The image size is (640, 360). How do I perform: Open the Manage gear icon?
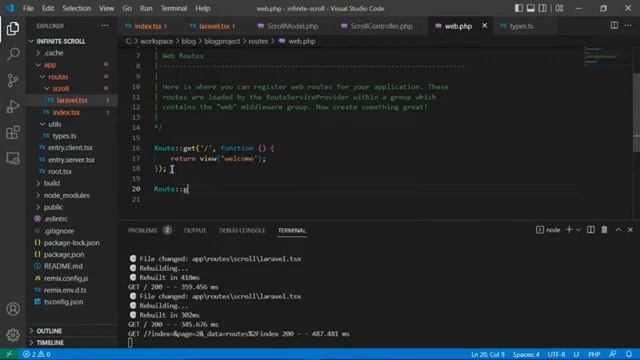tap(13, 335)
